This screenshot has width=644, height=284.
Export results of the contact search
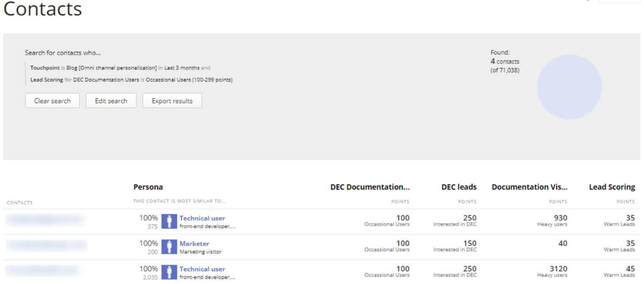pyautogui.click(x=172, y=101)
